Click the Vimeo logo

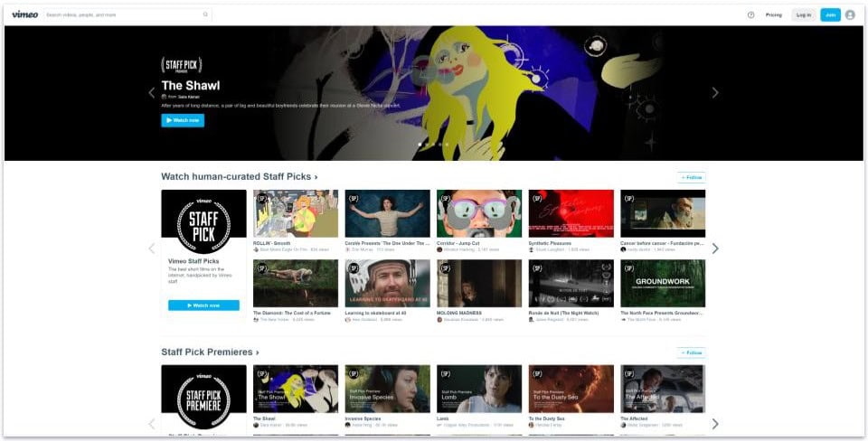25,14
